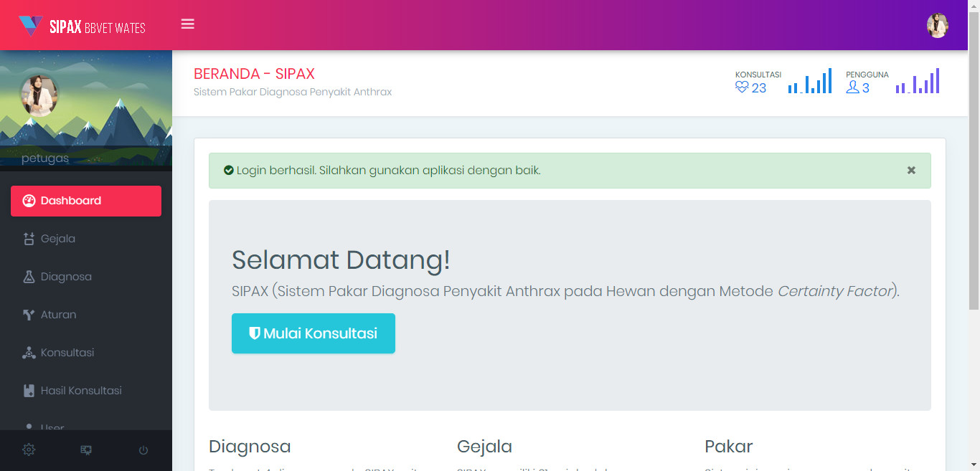Open the profile avatar in top right

point(938,25)
